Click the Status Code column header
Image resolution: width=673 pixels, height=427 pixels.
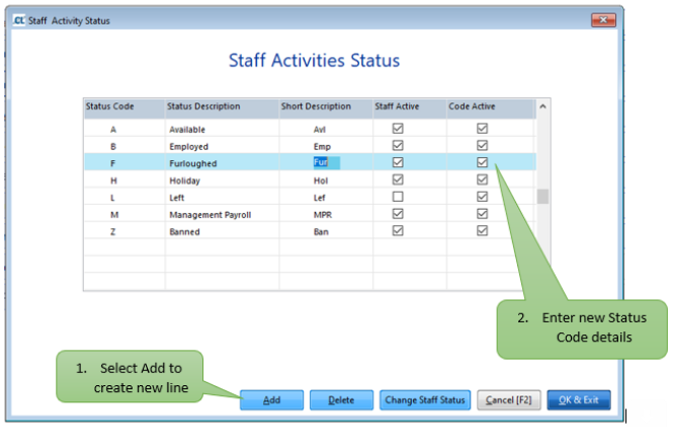coord(110,106)
